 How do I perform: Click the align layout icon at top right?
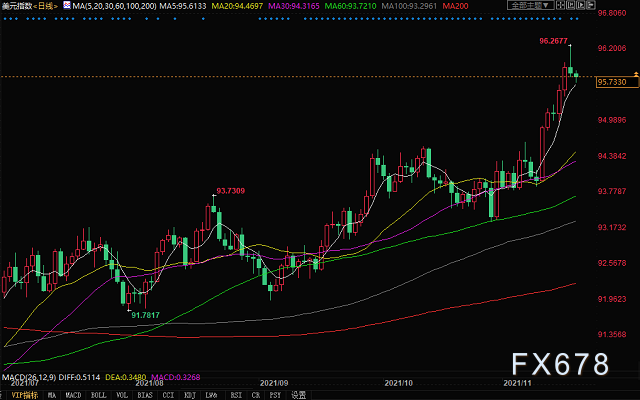click(x=590, y=5)
